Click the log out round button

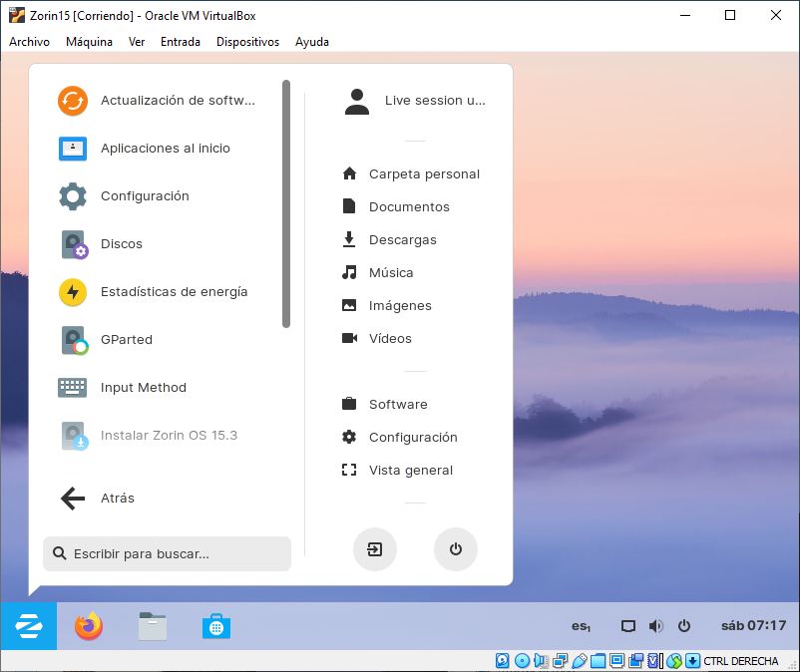375,549
